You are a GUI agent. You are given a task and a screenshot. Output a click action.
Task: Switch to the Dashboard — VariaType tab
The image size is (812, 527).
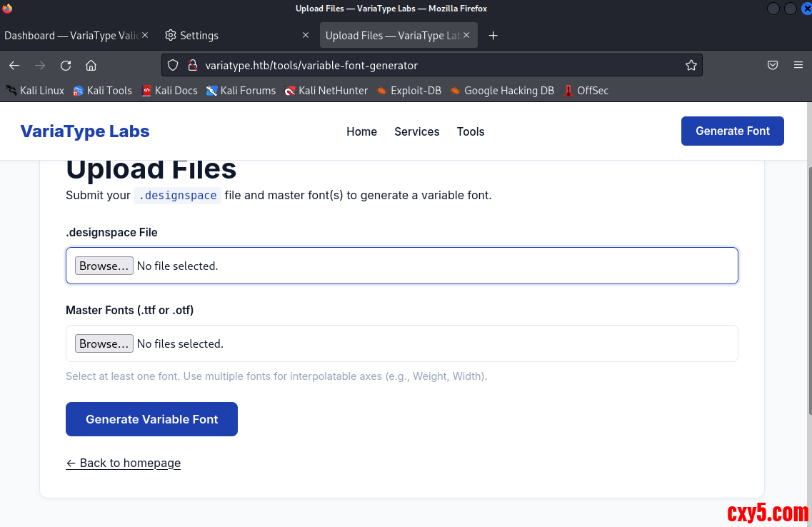pyautogui.click(x=71, y=36)
